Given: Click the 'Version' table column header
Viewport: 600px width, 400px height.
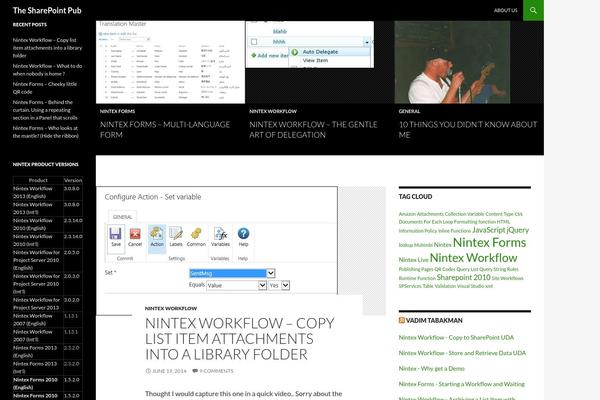Looking at the screenshot, I should [73, 180].
